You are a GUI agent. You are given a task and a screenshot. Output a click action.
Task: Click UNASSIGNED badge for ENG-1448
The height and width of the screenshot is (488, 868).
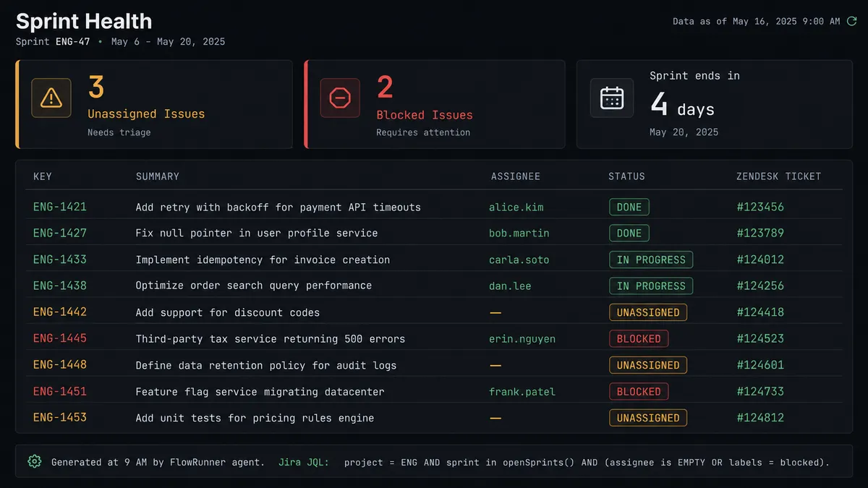[x=648, y=365]
